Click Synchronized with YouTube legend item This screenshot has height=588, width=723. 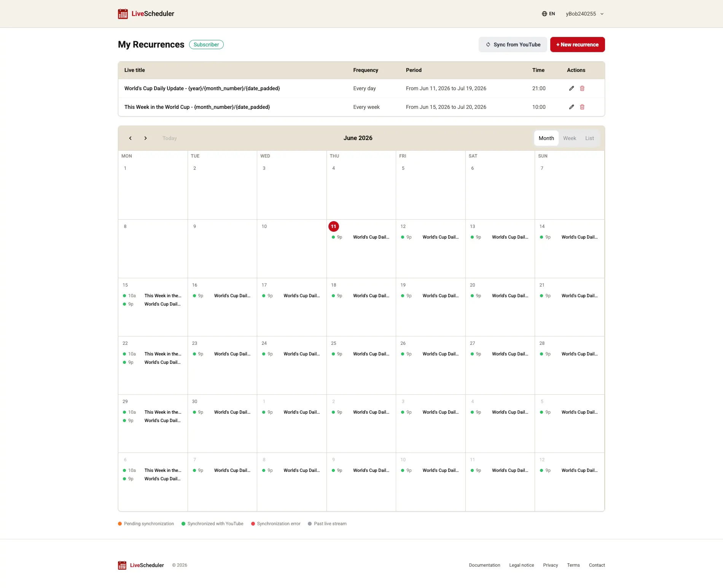212,524
